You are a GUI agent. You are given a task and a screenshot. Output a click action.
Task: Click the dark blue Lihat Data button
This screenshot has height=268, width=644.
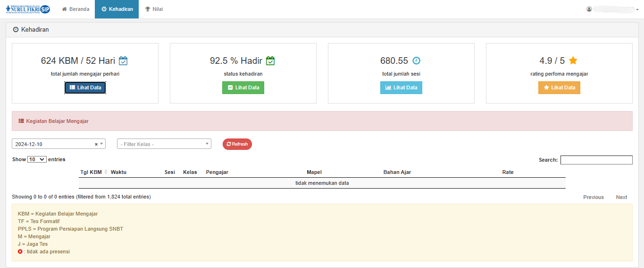pos(85,87)
